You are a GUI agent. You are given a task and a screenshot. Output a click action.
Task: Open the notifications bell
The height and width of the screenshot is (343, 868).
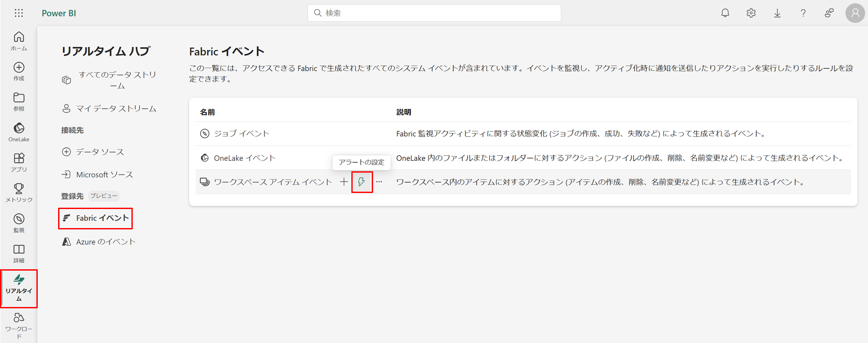click(725, 13)
